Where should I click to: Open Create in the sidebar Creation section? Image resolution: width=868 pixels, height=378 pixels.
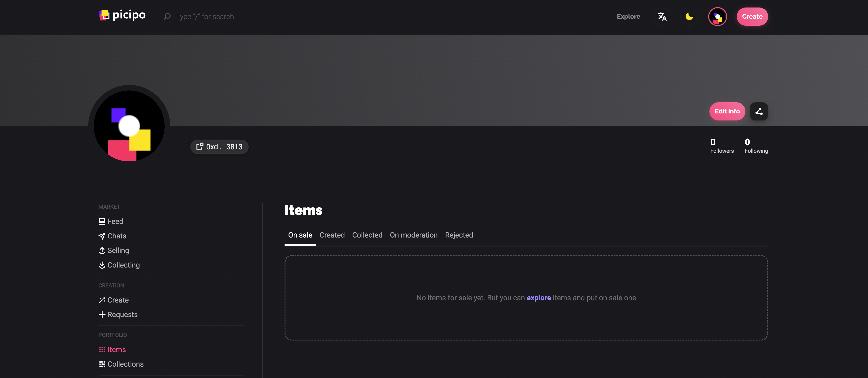pos(114,300)
